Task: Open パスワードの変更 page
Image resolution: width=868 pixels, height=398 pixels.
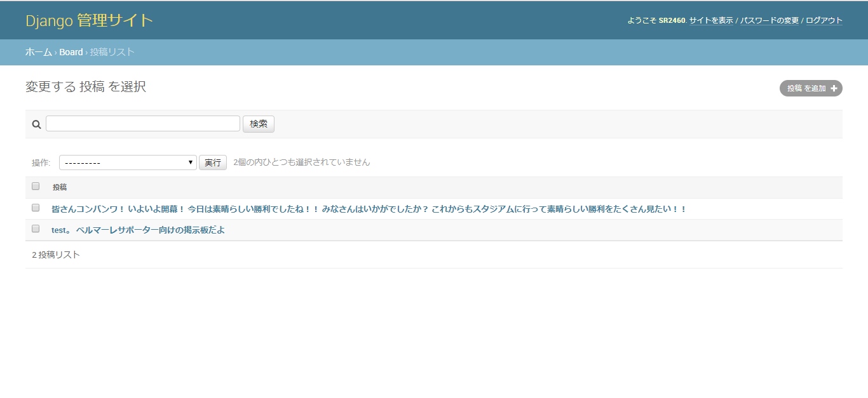Action: click(x=768, y=20)
